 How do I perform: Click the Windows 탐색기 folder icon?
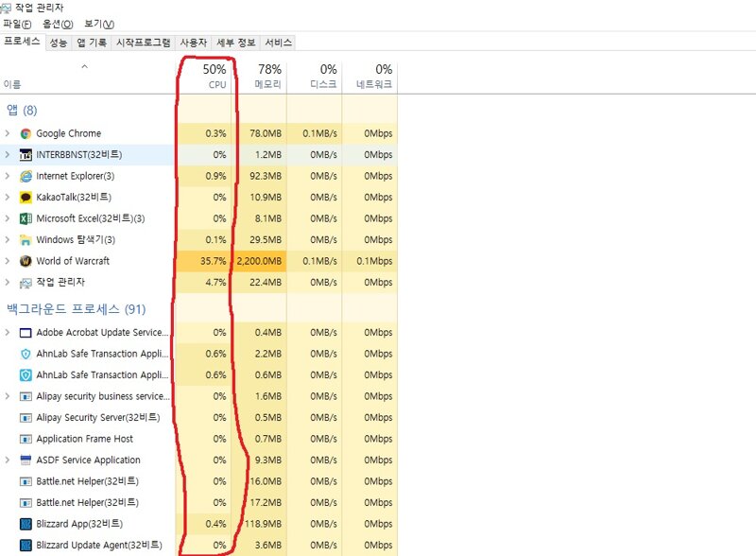pos(26,240)
